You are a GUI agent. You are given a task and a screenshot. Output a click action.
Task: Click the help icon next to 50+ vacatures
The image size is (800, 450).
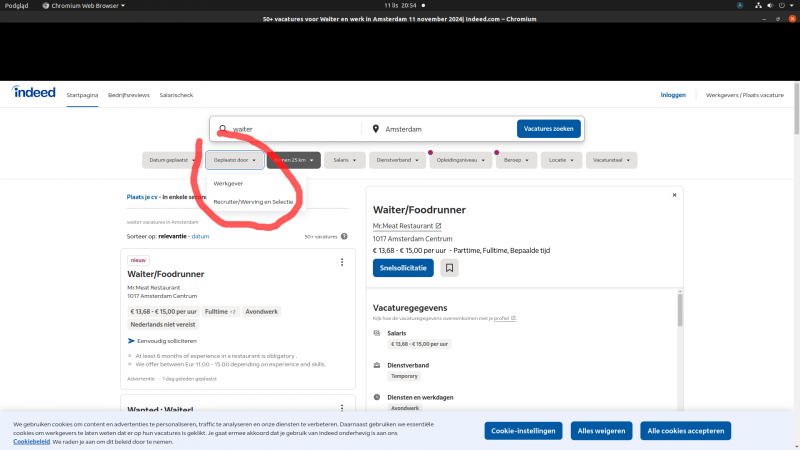(x=343, y=237)
